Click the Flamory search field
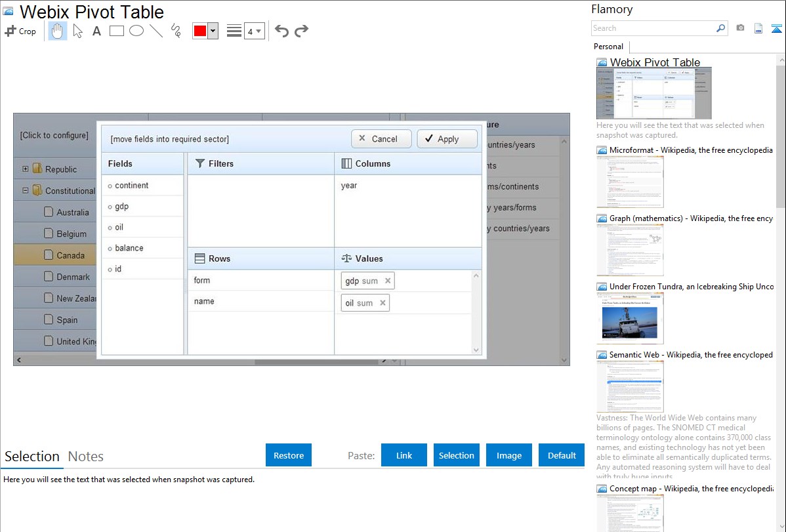This screenshot has width=786, height=532. 653,28
